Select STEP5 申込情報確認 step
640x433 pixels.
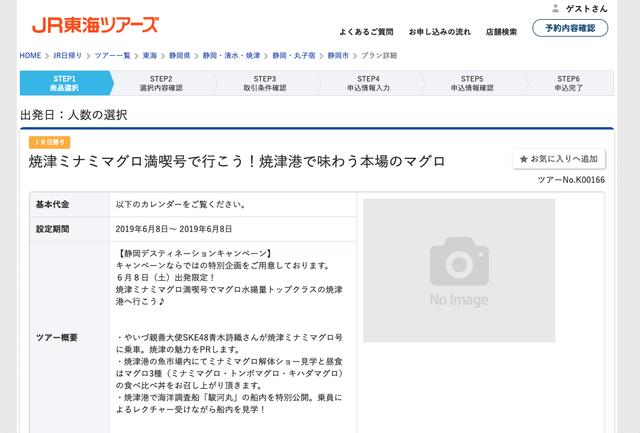coord(472,83)
